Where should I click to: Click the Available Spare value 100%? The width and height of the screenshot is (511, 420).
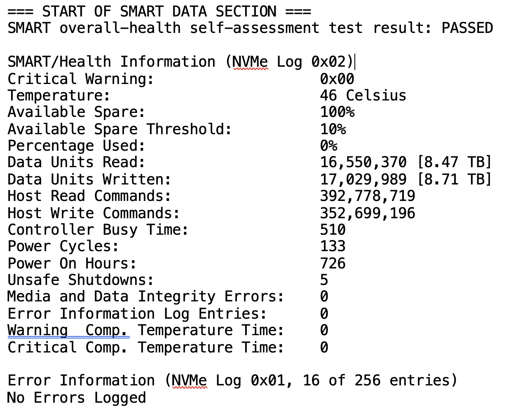pos(337,112)
